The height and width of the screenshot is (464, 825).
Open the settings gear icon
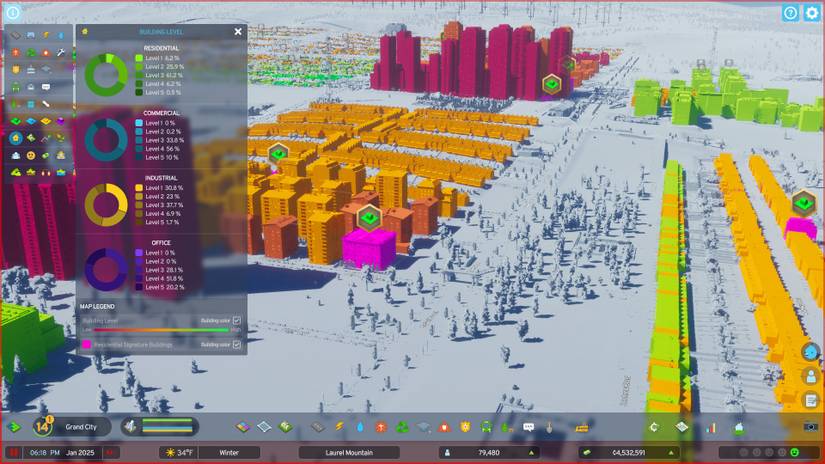pyautogui.click(x=812, y=13)
